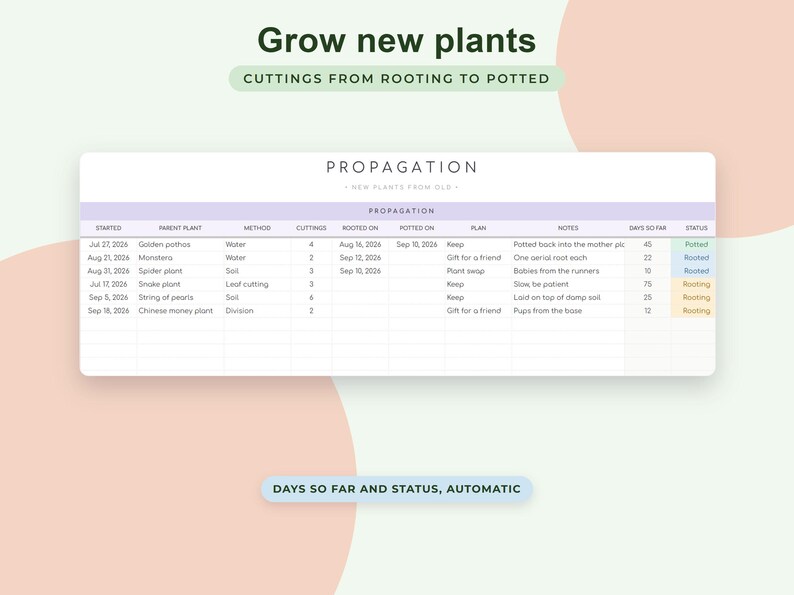The height and width of the screenshot is (595, 794).
Task: Click Chinese money plant's Rooting status
Action: 693,310
